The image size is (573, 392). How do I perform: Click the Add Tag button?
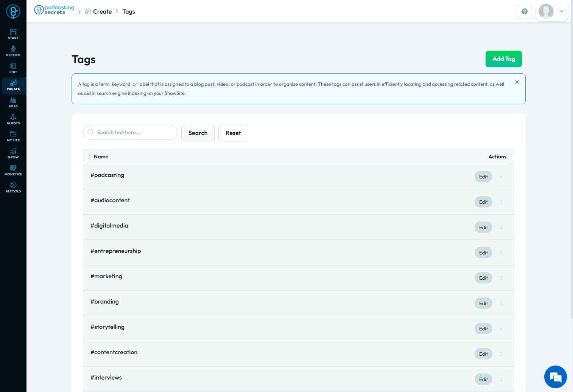coord(503,59)
